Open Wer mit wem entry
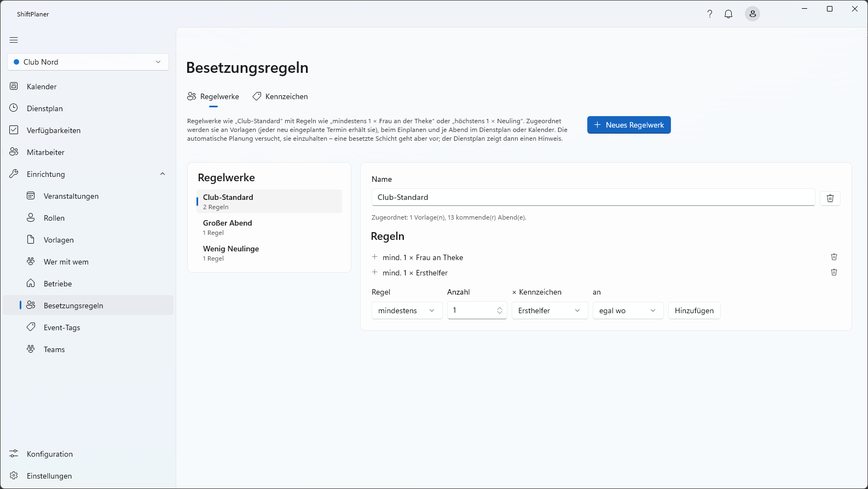This screenshot has height=489, width=868. 88,262
